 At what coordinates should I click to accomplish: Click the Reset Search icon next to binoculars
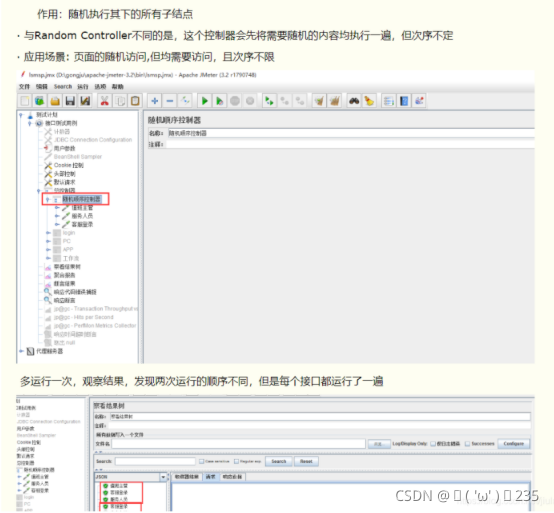(369, 101)
